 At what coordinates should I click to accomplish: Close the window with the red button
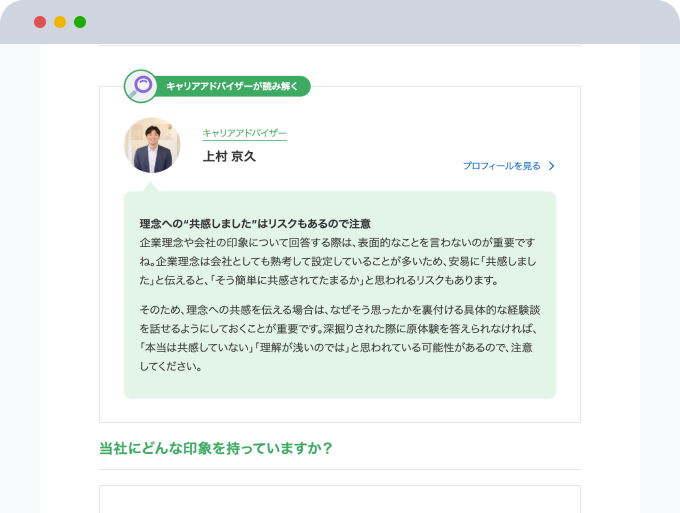(40, 22)
